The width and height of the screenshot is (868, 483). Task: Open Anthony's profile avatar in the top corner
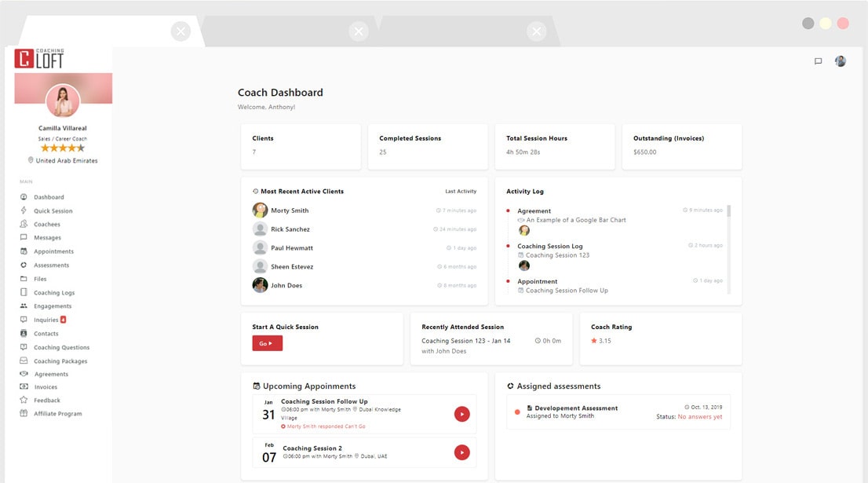(x=840, y=61)
